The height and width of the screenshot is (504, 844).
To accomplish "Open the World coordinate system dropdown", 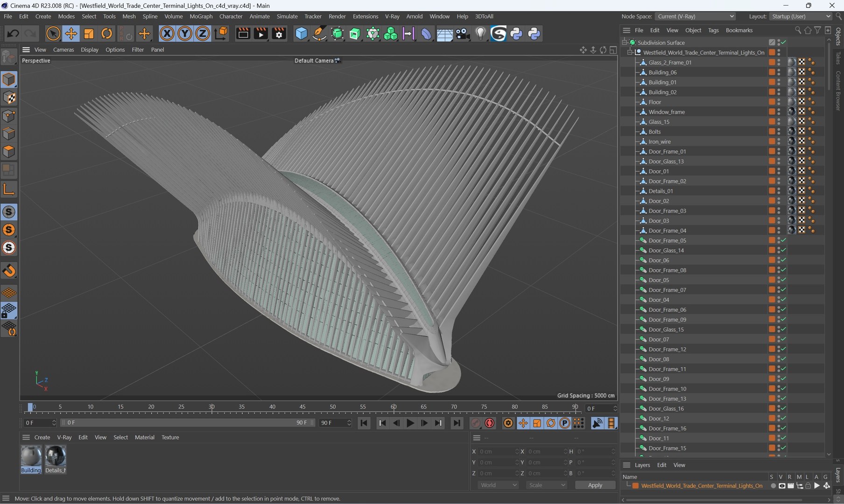I will pyautogui.click(x=499, y=485).
